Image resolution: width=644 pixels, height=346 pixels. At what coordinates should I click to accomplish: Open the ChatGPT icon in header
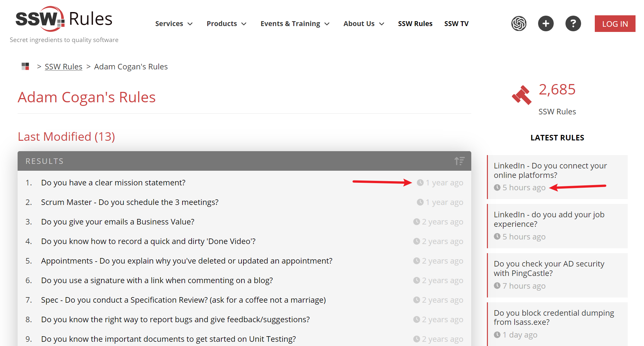[519, 23]
